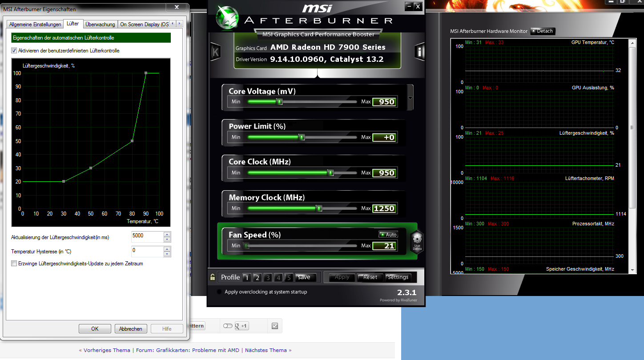Flip the webpage social share toggle switch
The image size is (644, 360).
[x=228, y=326]
